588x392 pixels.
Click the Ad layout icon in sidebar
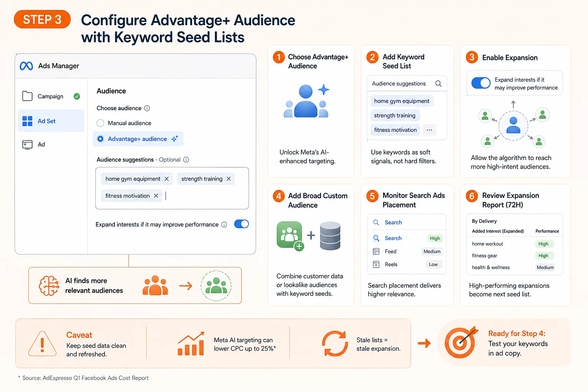point(28,144)
